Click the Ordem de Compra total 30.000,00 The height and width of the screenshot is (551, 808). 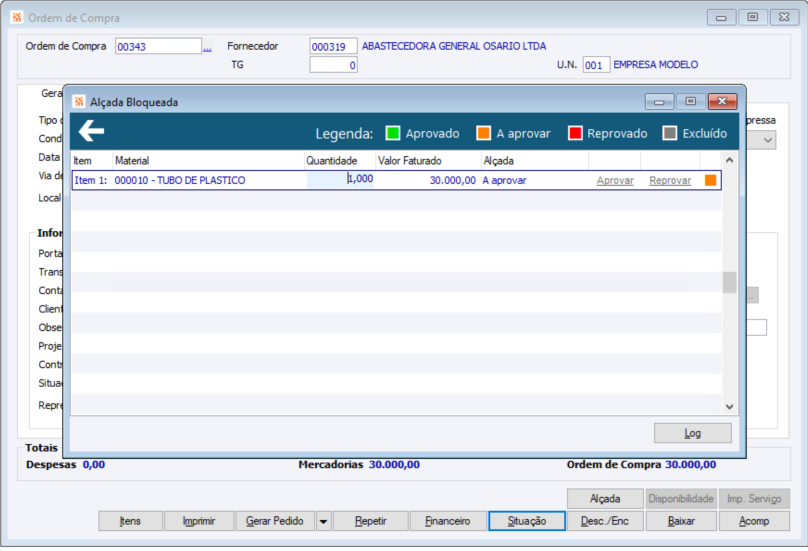coord(691,464)
